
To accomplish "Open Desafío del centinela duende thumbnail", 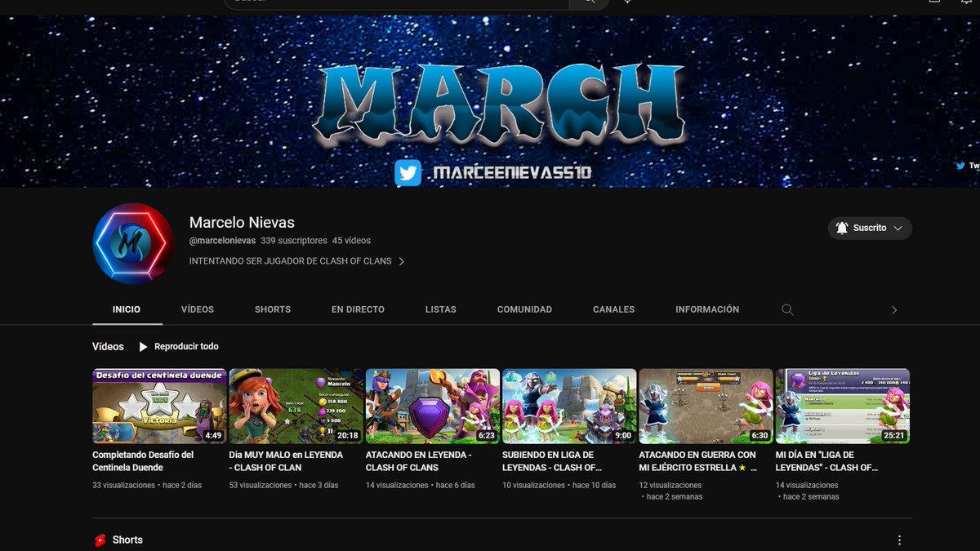I will [x=159, y=406].
